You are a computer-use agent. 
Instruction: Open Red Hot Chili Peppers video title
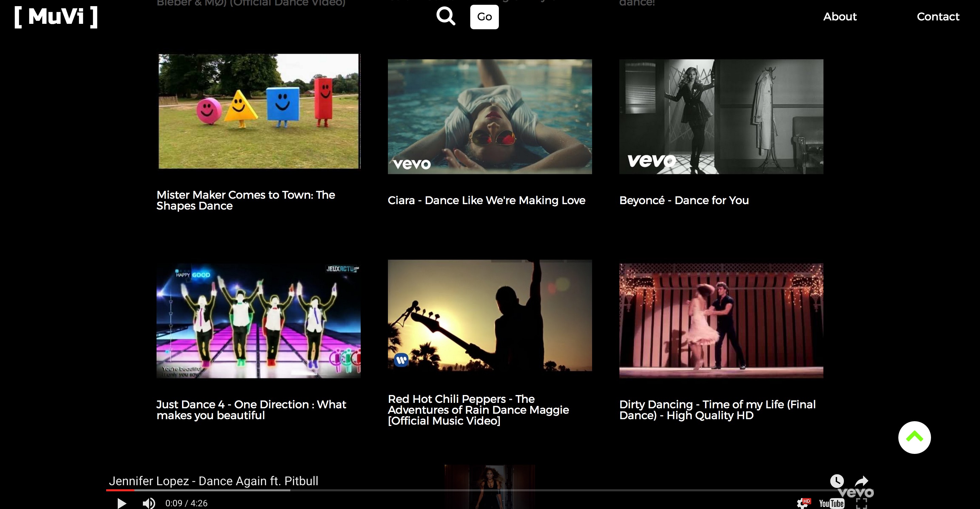[x=478, y=410]
